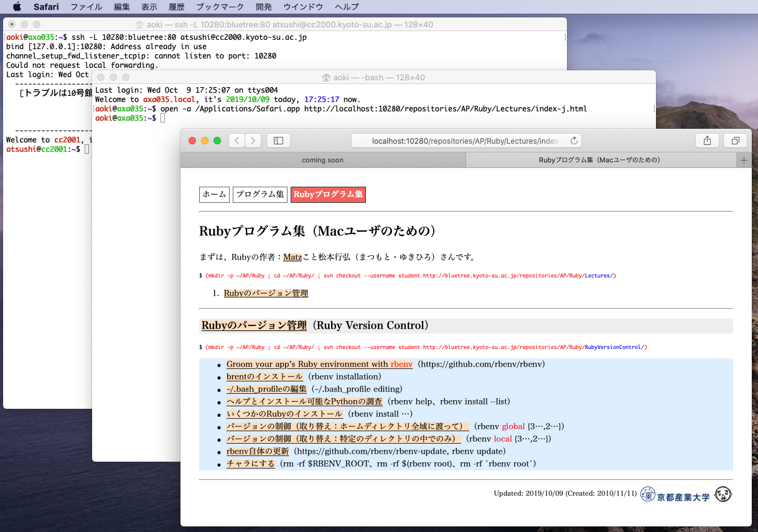Image resolution: width=758 pixels, height=532 pixels.
Task: Toggle the Safari sidebar button
Action: point(278,141)
